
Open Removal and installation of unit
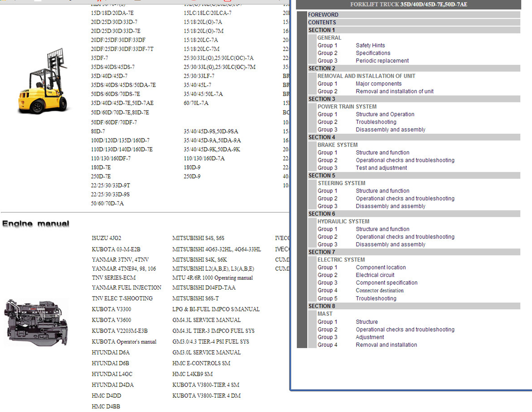pos(394,92)
